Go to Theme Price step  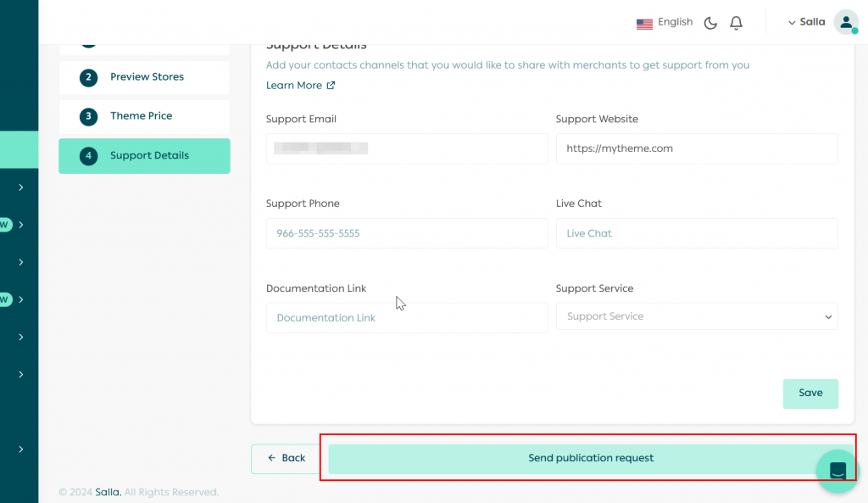tap(141, 116)
